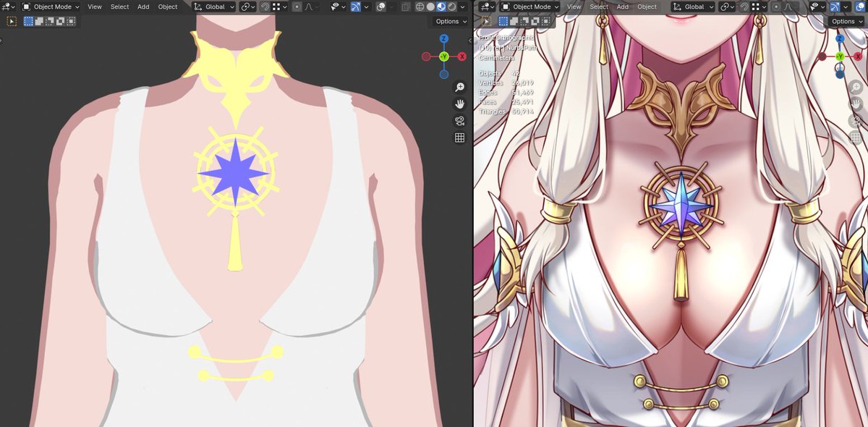Viewport: 868px width, 427px height.
Task: Toggle overlays in left viewport
Action: (x=381, y=7)
